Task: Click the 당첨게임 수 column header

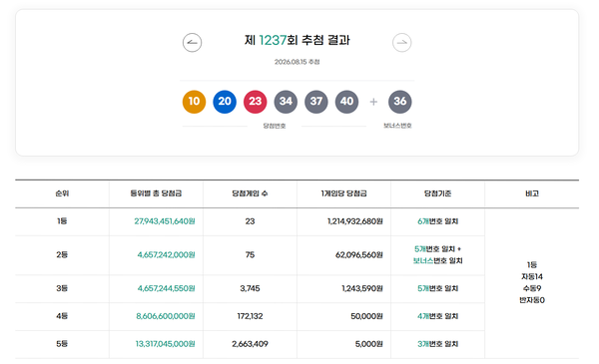Action: pyautogui.click(x=250, y=193)
